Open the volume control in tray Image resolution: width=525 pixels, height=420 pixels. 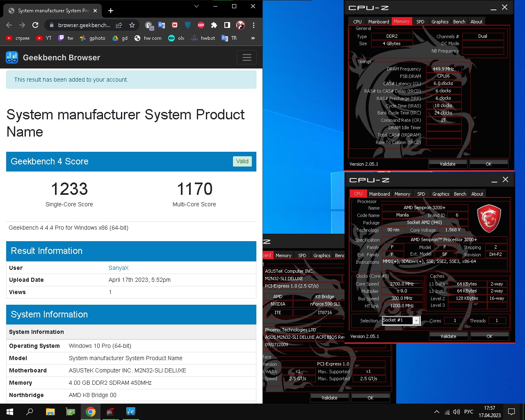click(457, 412)
